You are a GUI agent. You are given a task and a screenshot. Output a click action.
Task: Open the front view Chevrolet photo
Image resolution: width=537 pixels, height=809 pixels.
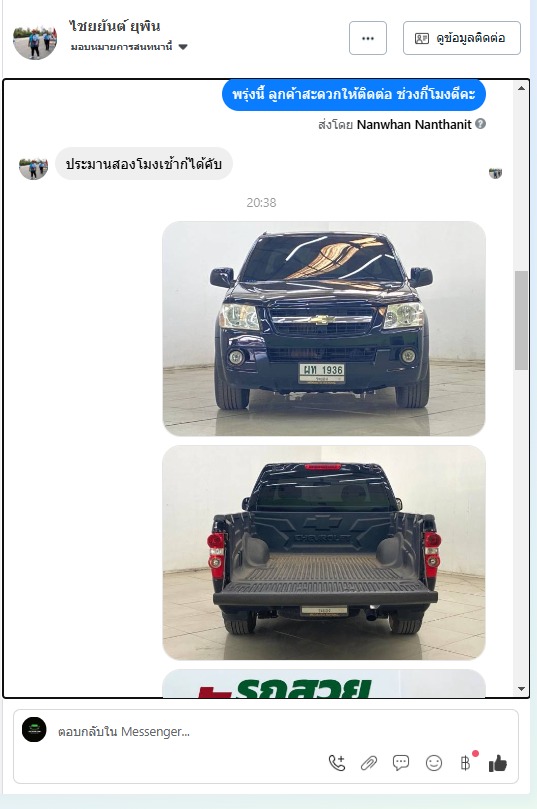pos(324,329)
